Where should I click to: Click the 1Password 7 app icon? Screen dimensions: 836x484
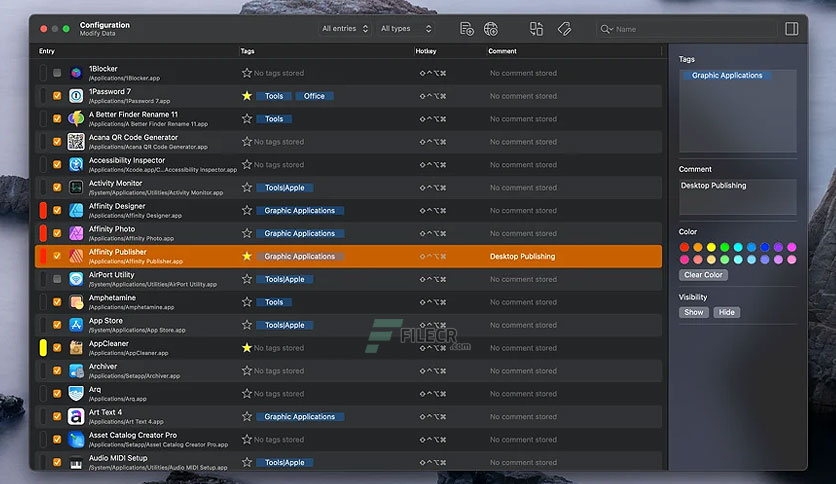click(x=76, y=96)
